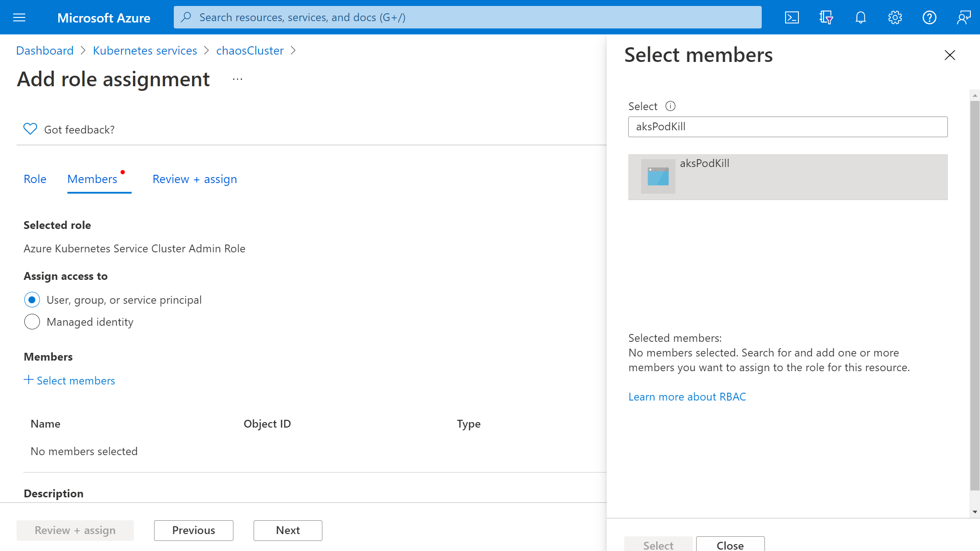The width and height of the screenshot is (980, 551).
Task: Click the Help question mark icon
Action: (930, 17)
